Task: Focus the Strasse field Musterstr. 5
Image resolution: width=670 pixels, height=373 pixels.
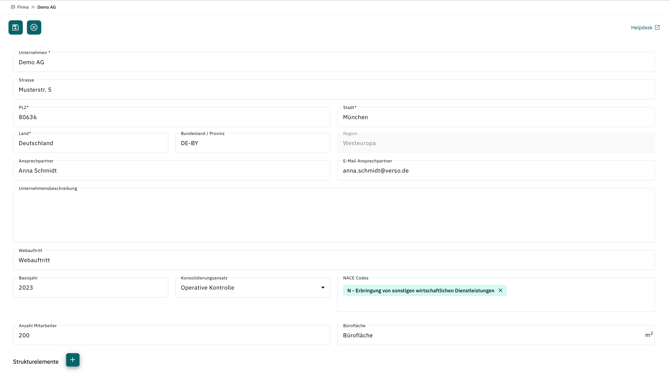Action: (x=334, y=90)
